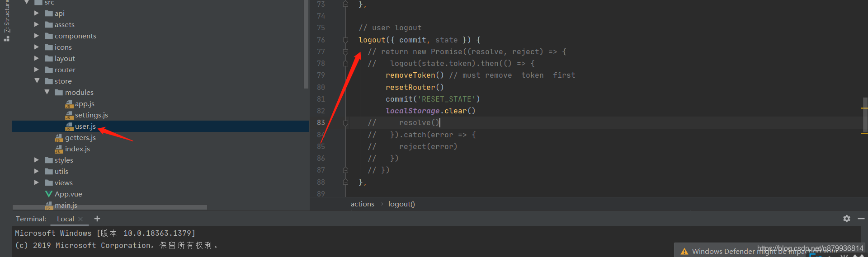The width and height of the screenshot is (868, 257).
Task: Open settings.js file
Action: pyautogui.click(x=91, y=115)
